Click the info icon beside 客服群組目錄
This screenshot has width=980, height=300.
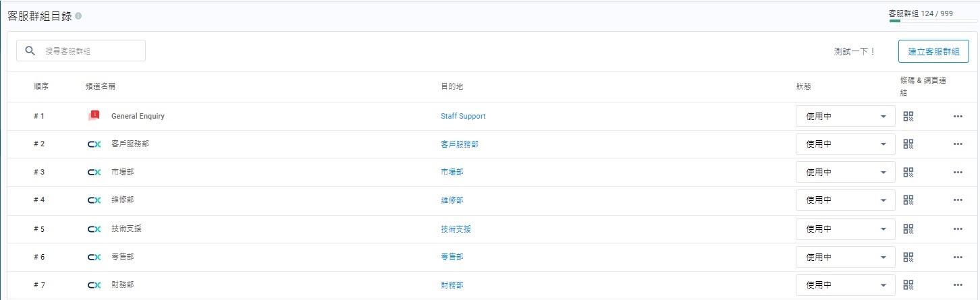79,16
